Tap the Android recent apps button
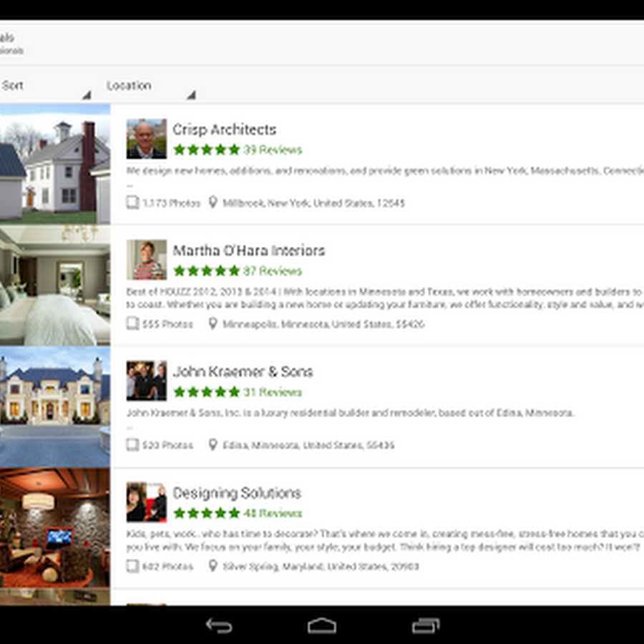The image size is (644, 644). [x=426, y=625]
